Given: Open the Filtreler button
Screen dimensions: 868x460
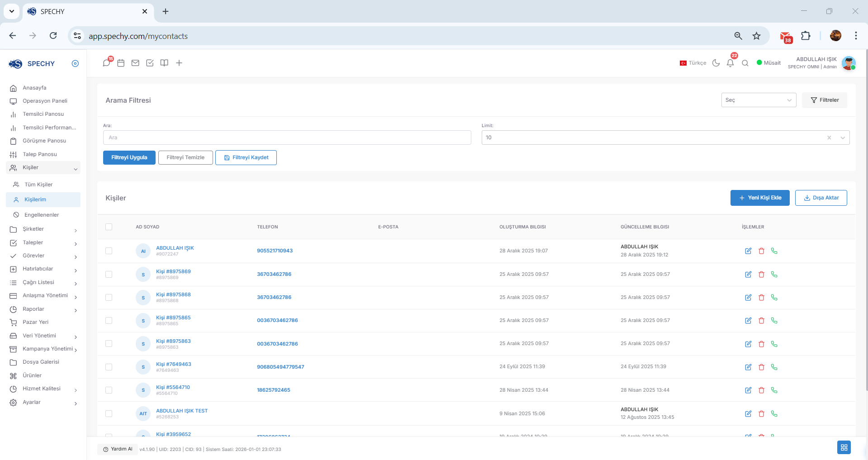Looking at the screenshot, I should point(825,100).
